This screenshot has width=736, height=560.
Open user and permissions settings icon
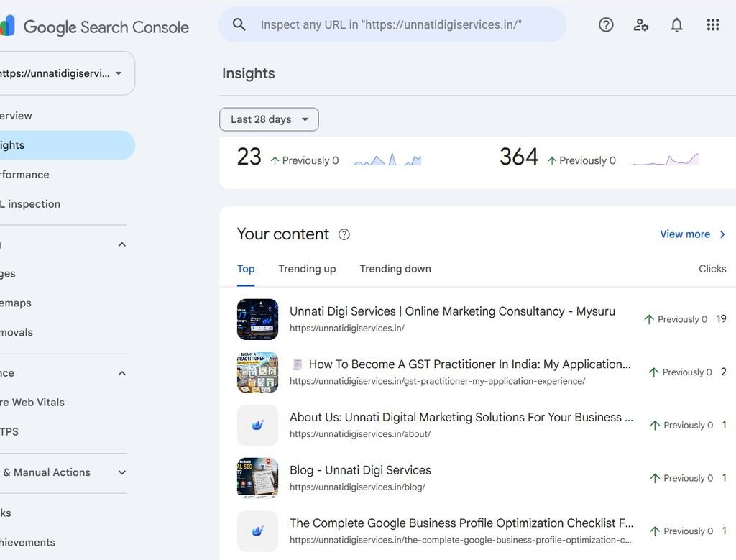click(x=641, y=25)
